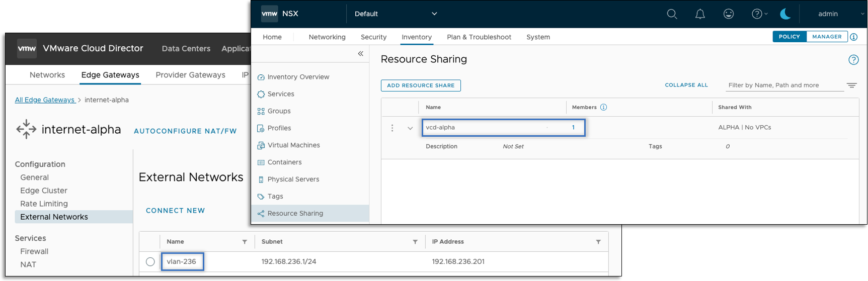Follow the All Edge Gateways breadcrumb link

(45, 100)
